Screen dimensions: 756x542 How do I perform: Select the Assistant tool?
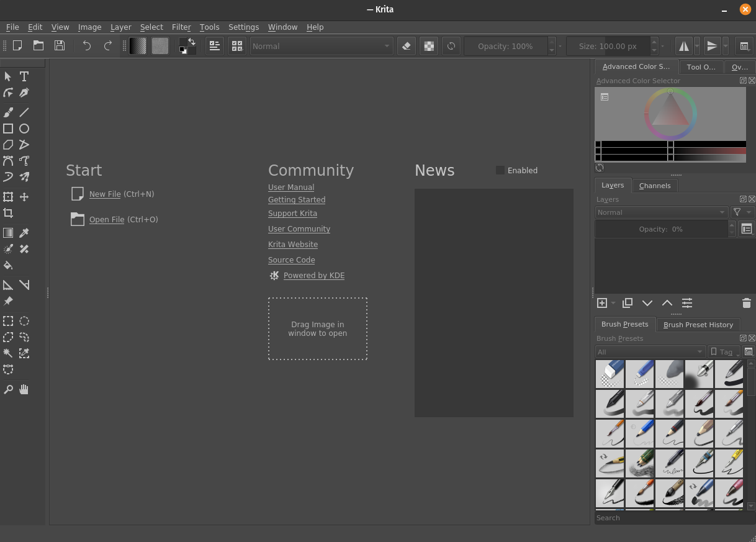click(x=8, y=285)
